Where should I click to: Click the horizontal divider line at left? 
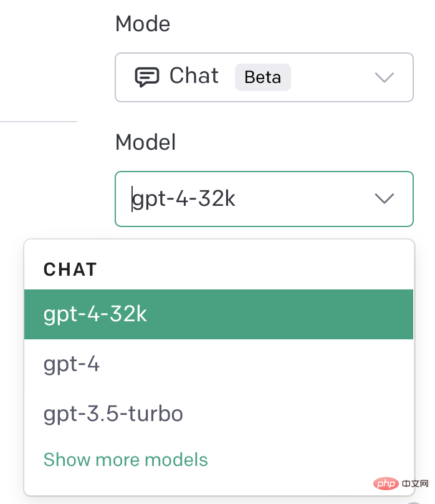click(x=39, y=122)
